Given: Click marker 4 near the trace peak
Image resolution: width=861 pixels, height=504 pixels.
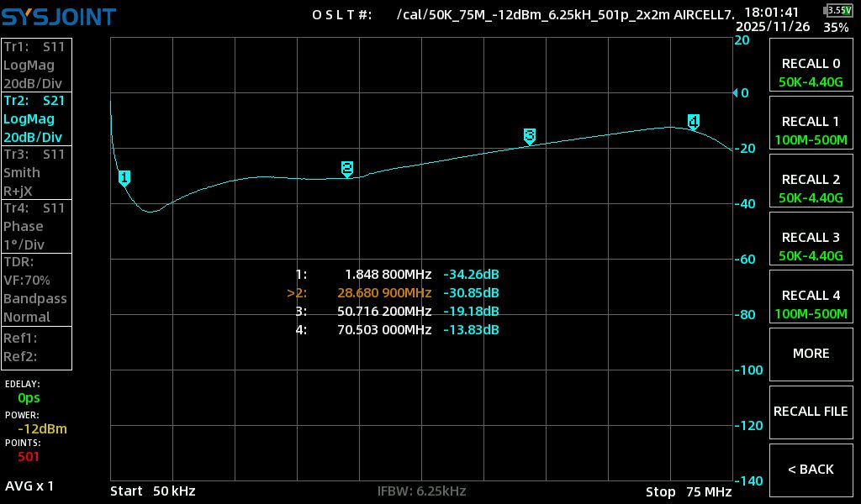Looking at the screenshot, I should pyautogui.click(x=693, y=122).
